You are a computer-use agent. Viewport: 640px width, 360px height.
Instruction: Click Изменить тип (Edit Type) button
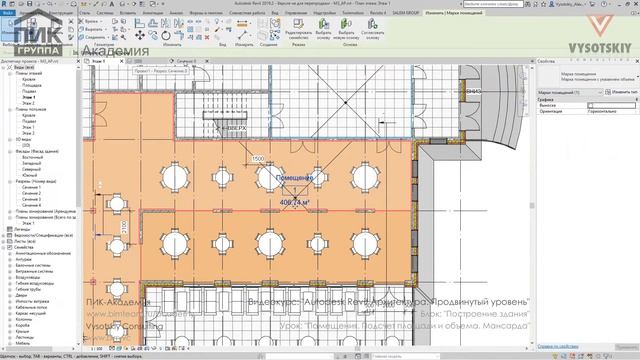622,92
